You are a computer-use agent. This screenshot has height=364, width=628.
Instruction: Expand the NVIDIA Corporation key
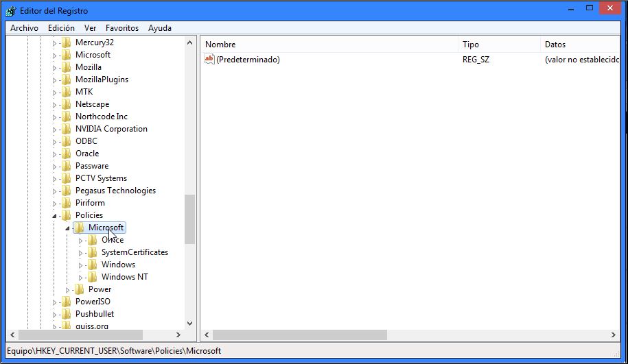click(54, 130)
